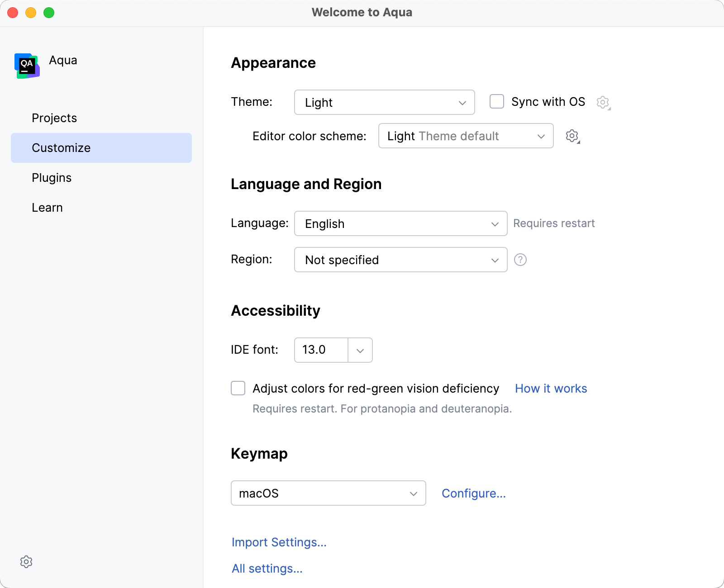Click the Configure... keymap link
Screen dimensions: 724x588
474,493
